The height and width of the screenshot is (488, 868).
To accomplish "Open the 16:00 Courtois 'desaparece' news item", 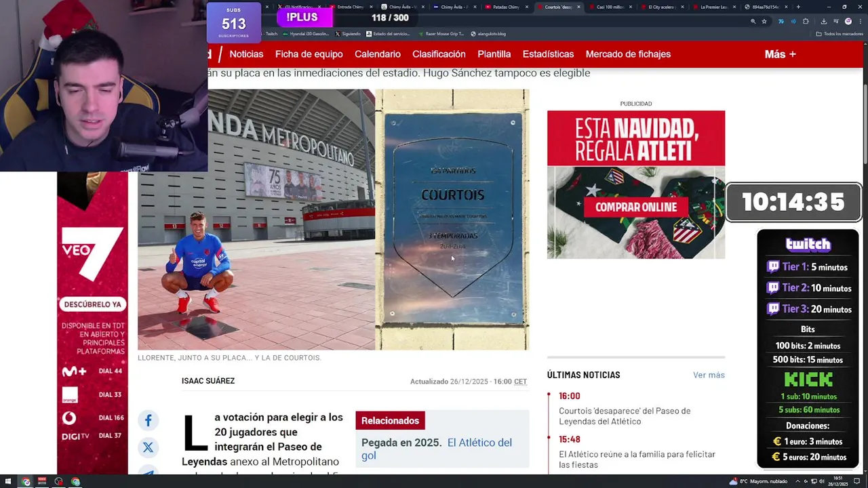I will click(x=625, y=416).
